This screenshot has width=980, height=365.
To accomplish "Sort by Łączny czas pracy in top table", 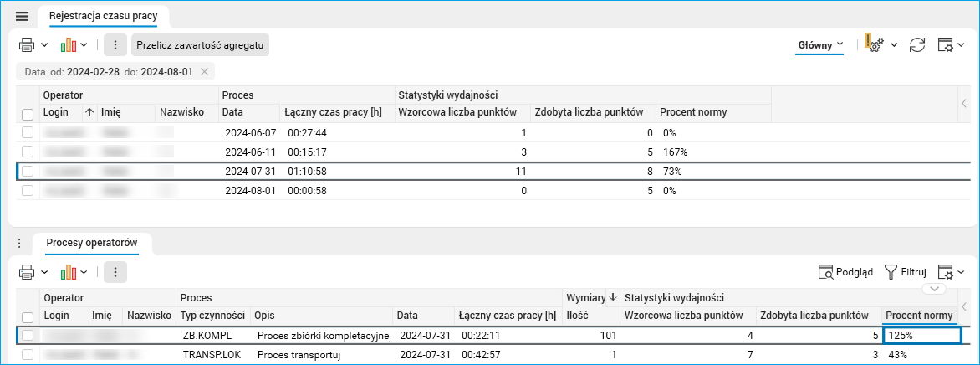I will pyautogui.click(x=333, y=113).
